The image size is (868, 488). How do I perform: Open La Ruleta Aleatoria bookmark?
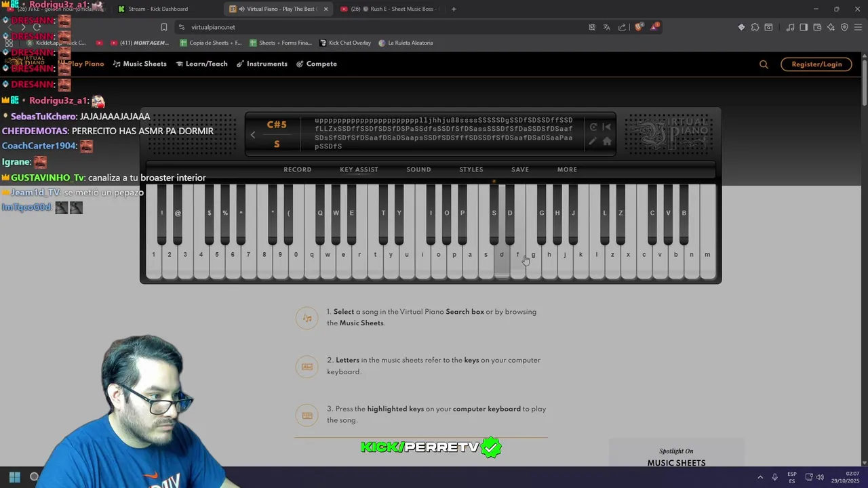coord(406,43)
